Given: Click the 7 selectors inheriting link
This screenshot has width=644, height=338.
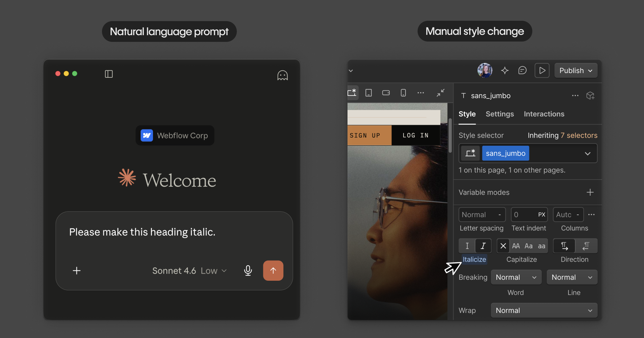Looking at the screenshot, I should click(x=579, y=135).
